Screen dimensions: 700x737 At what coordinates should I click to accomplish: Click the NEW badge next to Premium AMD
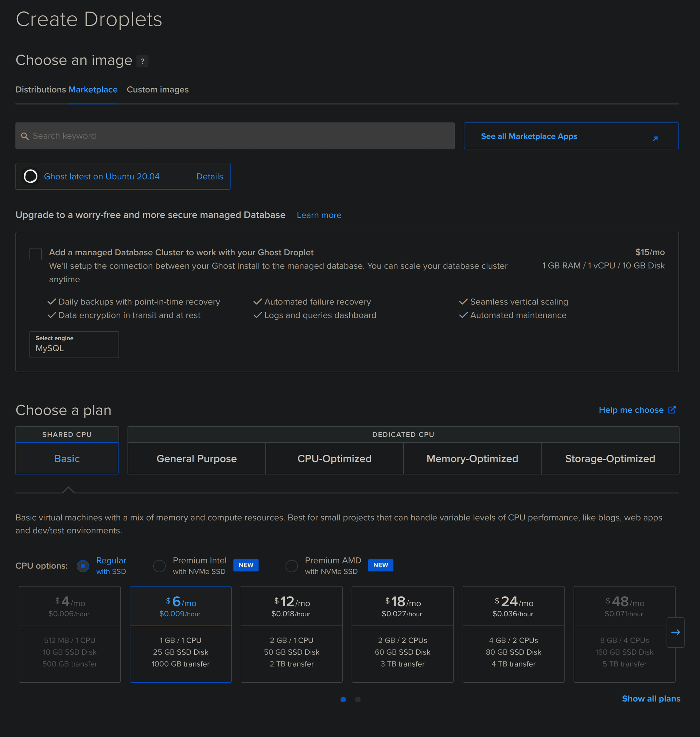click(x=381, y=565)
